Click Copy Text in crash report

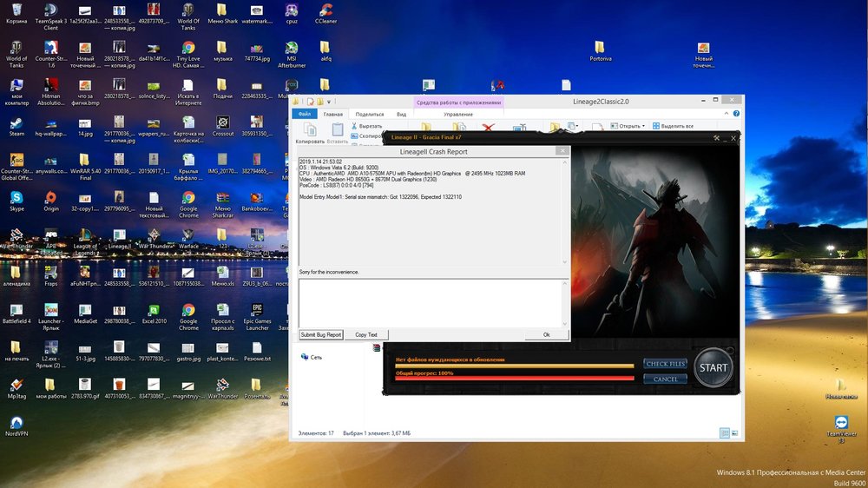point(366,334)
